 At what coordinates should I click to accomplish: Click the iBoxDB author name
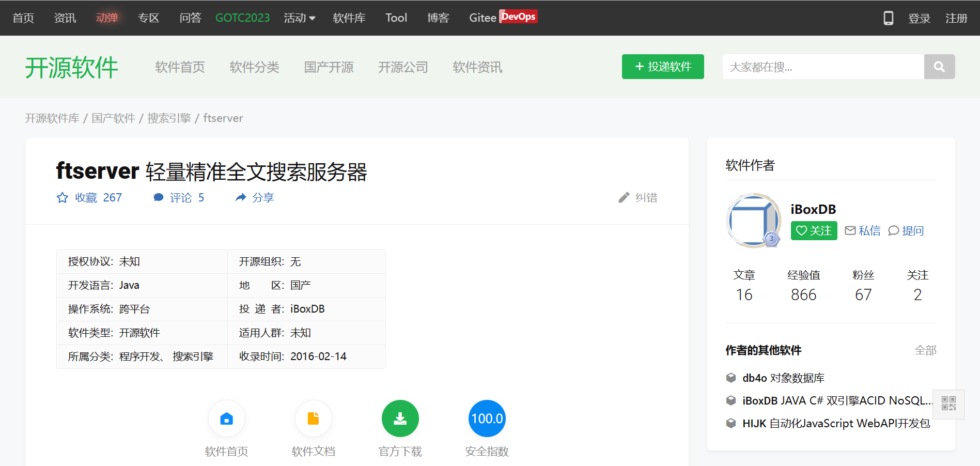[x=813, y=209]
